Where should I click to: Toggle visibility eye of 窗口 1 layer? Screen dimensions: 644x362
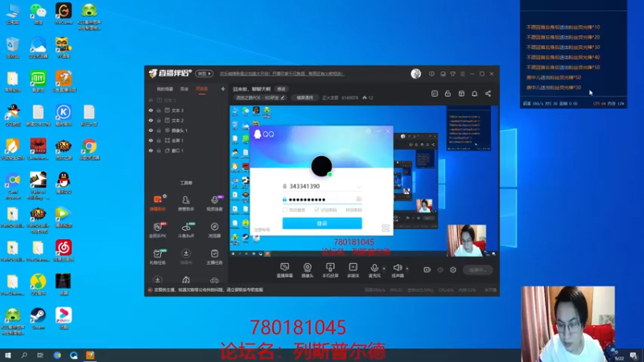tap(151, 150)
